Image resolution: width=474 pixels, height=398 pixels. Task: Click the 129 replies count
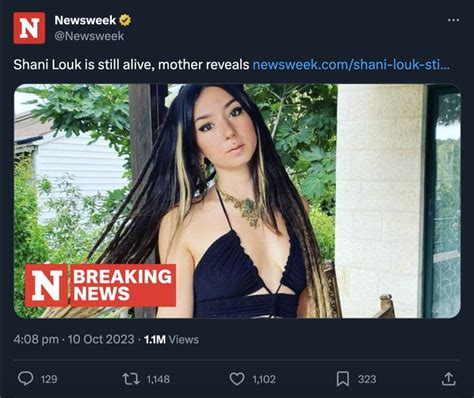pyautogui.click(x=49, y=379)
